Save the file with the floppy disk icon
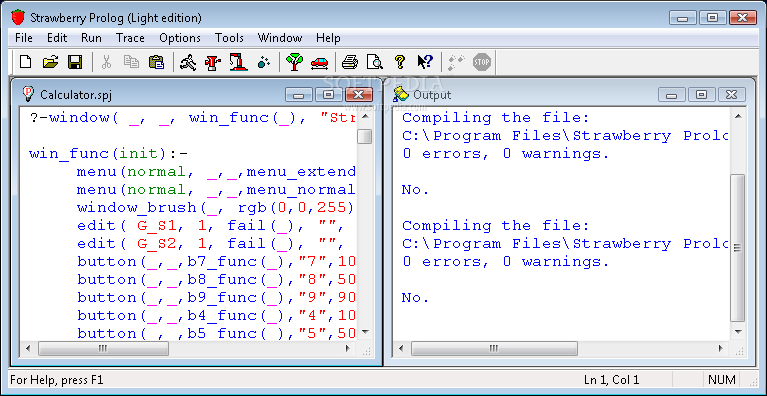767x396 pixels. pos(75,62)
